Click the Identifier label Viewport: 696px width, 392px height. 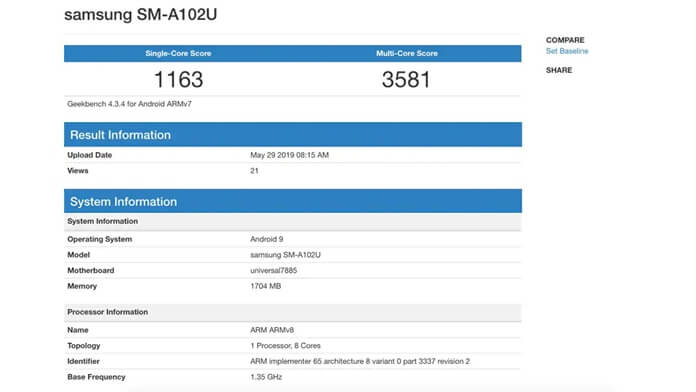pos(83,361)
